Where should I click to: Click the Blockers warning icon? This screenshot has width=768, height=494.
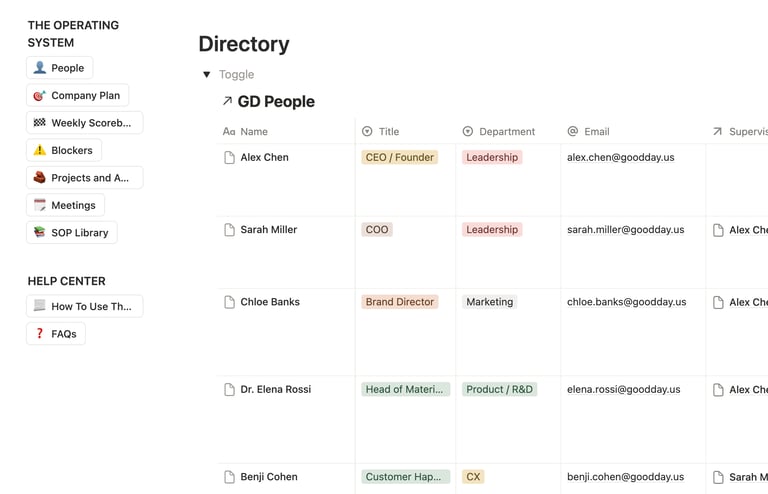tap(40, 150)
